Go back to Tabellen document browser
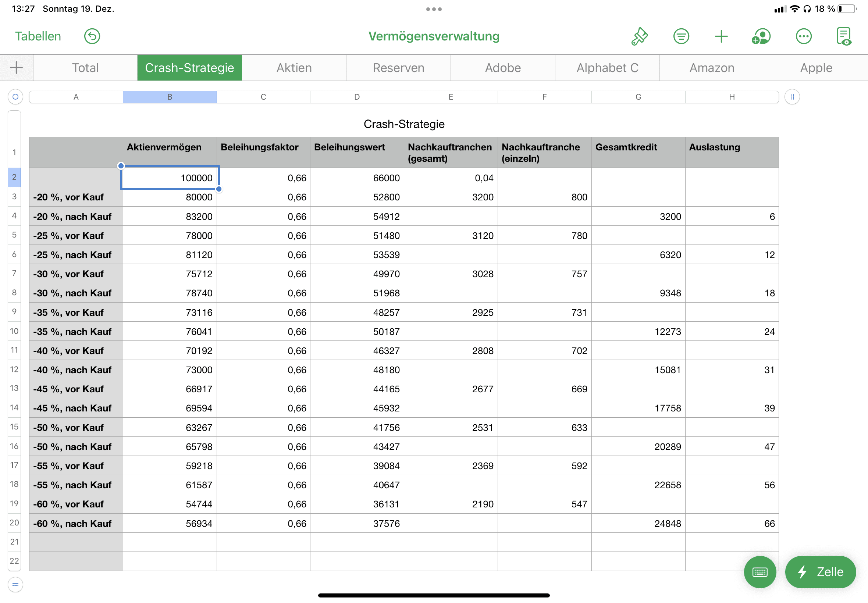The width and height of the screenshot is (868, 603). coord(38,37)
